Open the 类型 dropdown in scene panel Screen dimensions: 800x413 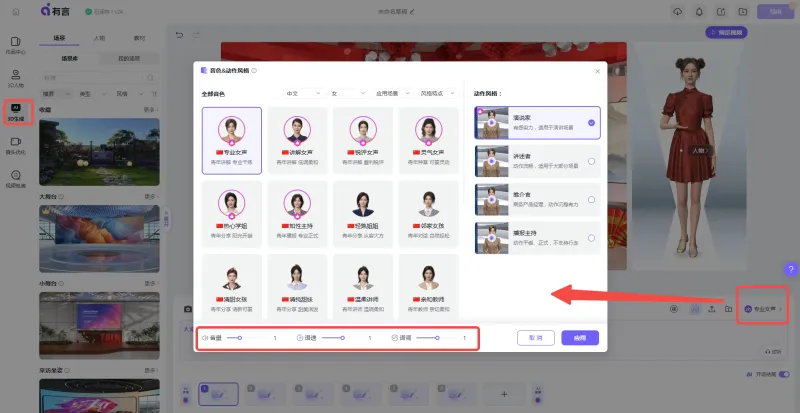pos(93,94)
